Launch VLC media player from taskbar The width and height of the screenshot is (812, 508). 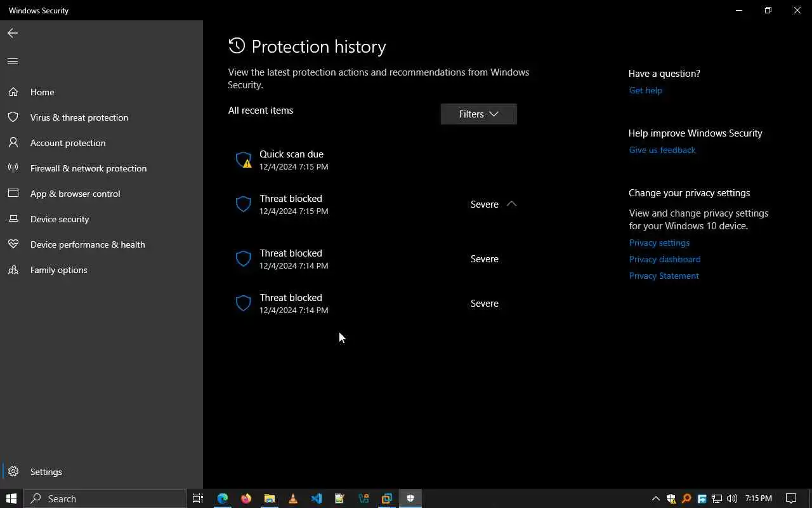click(x=293, y=498)
